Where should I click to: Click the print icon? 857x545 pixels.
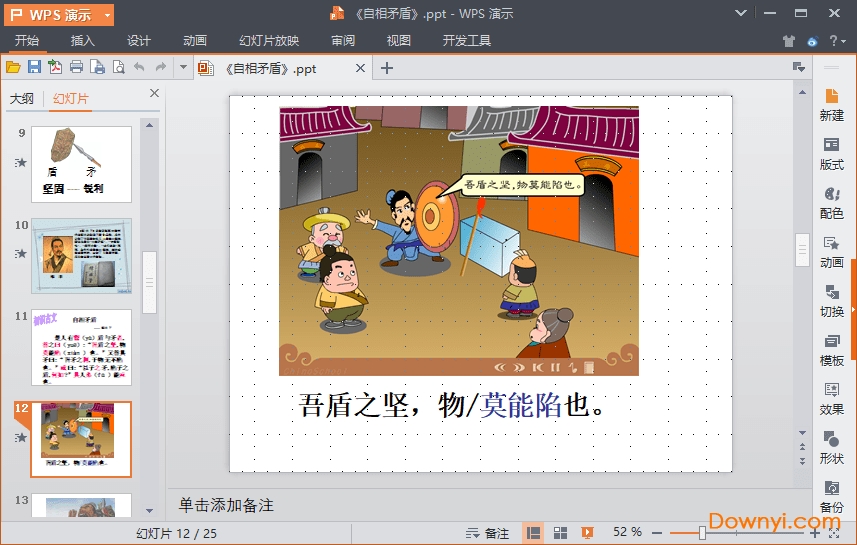(x=77, y=67)
